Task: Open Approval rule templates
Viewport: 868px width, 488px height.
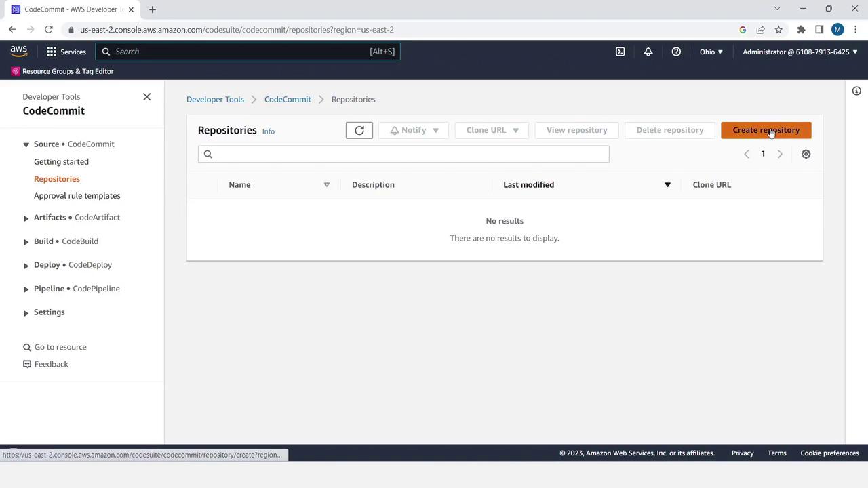Action: tap(77, 196)
